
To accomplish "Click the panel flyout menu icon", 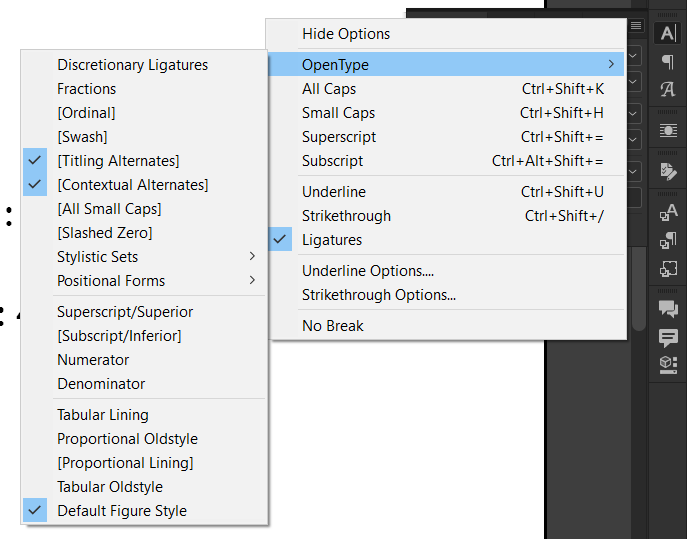I will pos(636,25).
